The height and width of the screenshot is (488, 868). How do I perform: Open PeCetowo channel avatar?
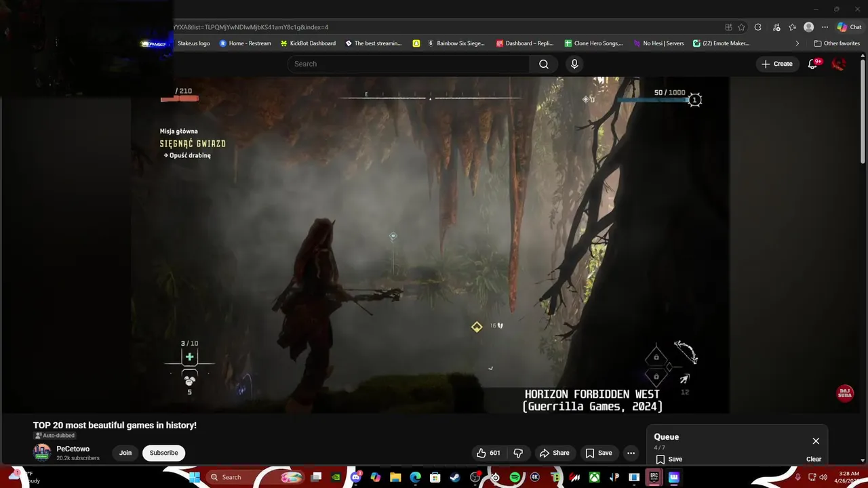click(42, 453)
